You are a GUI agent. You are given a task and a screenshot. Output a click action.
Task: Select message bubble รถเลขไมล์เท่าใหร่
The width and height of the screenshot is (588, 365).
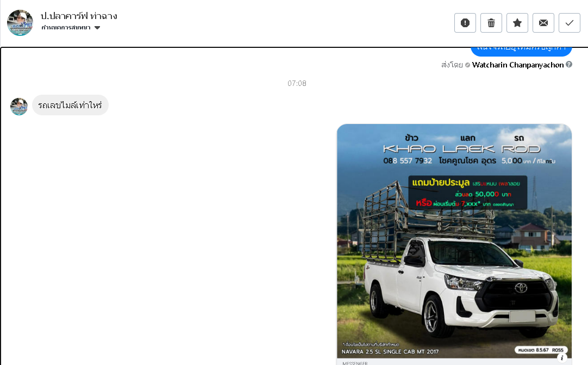[x=70, y=105]
